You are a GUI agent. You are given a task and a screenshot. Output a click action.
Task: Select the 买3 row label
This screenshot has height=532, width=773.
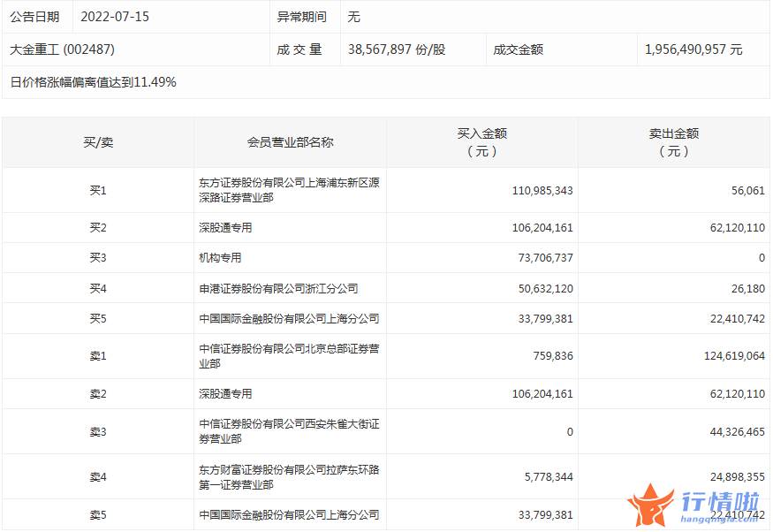(98, 257)
